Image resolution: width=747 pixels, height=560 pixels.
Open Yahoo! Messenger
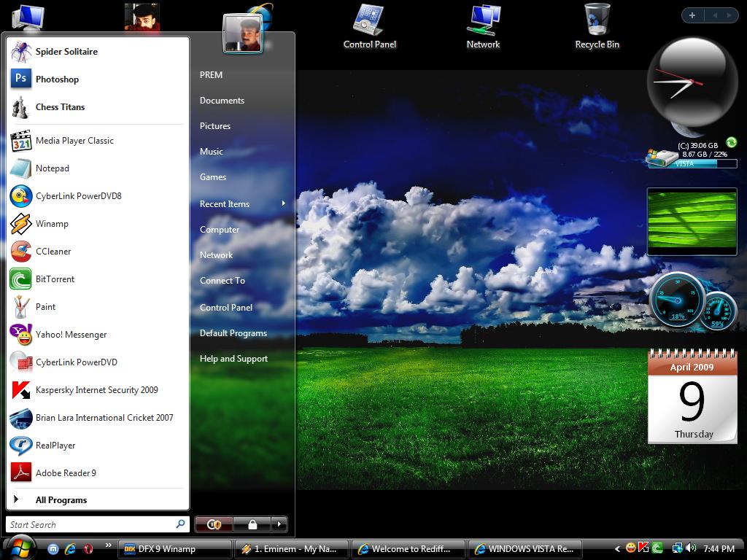point(98,334)
